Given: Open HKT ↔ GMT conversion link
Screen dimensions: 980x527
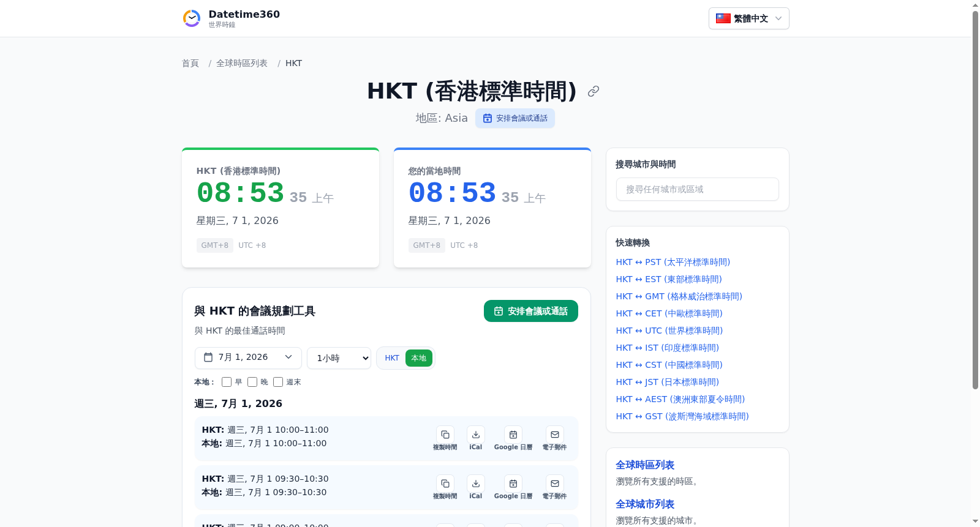Looking at the screenshot, I should 679,296.
